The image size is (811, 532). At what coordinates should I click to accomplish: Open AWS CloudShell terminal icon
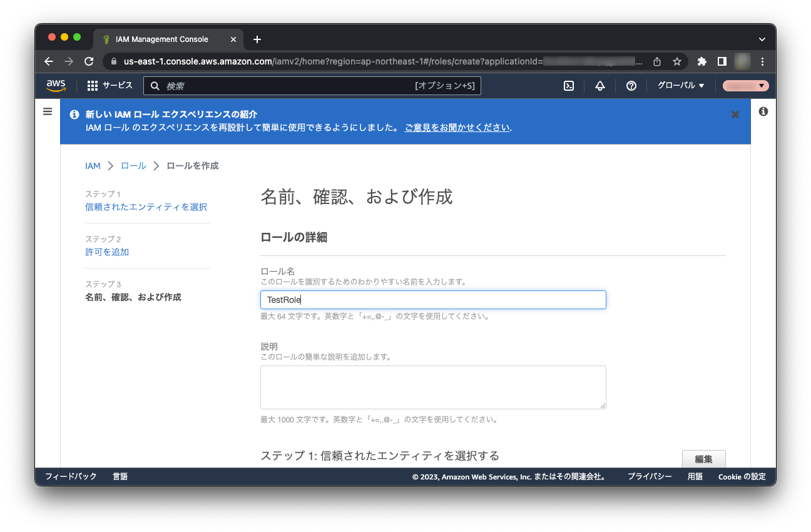point(569,86)
